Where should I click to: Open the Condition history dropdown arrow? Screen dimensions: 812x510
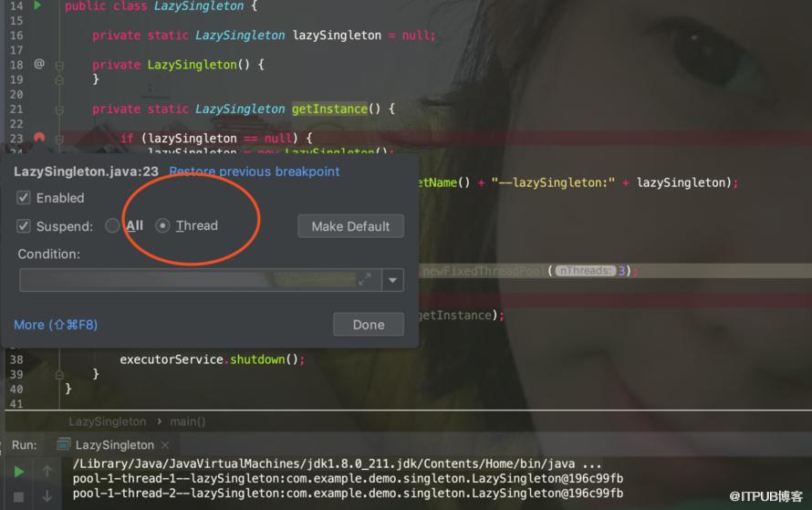tap(392, 280)
